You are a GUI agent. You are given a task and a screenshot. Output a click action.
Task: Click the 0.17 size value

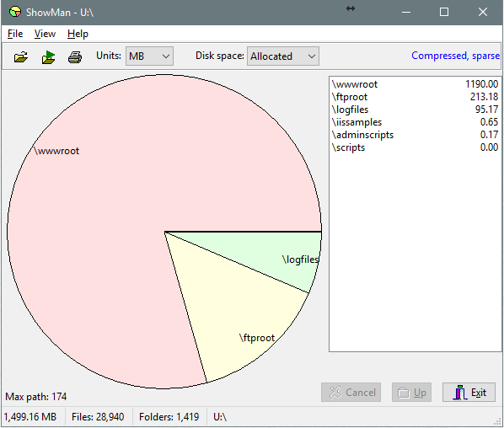coord(489,135)
